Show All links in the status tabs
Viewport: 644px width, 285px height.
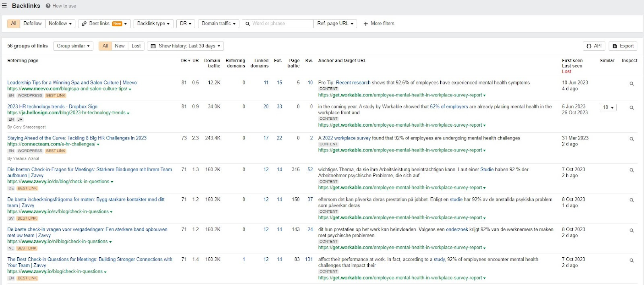[x=105, y=46]
